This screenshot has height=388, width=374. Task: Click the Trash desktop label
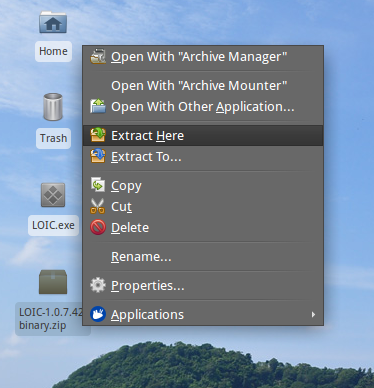tap(53, 138)
